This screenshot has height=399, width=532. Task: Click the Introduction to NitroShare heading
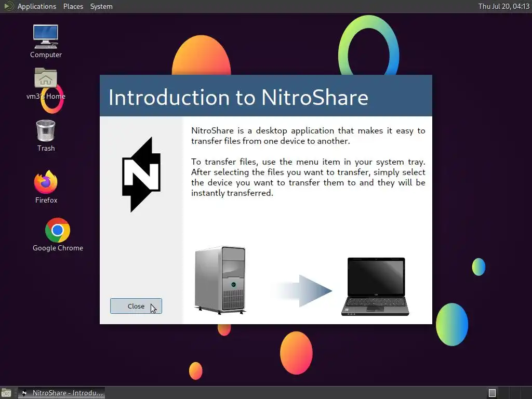[238, 97]
